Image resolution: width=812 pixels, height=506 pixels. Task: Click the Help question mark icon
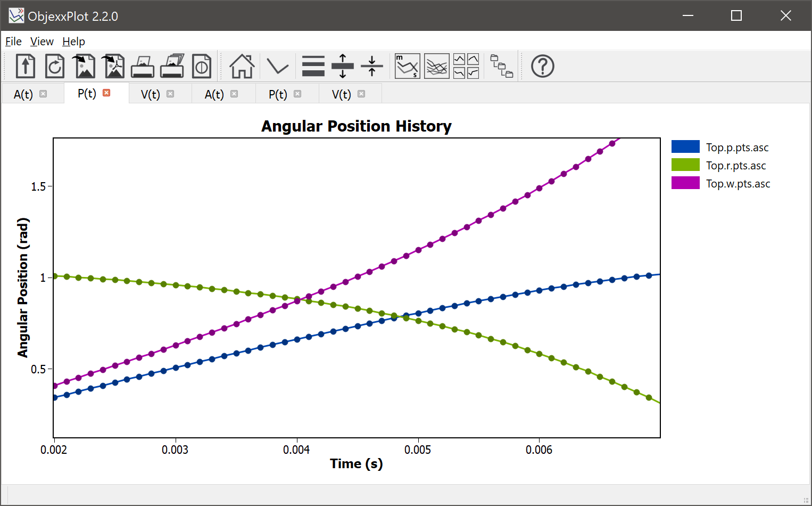[x=542, y=66]
